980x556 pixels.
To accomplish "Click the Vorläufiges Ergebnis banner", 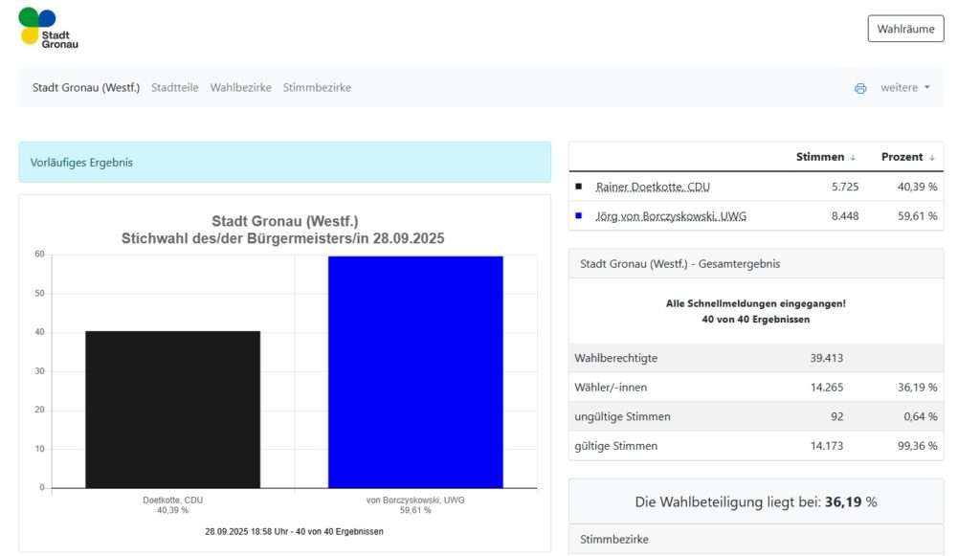I will click(284, 163).
